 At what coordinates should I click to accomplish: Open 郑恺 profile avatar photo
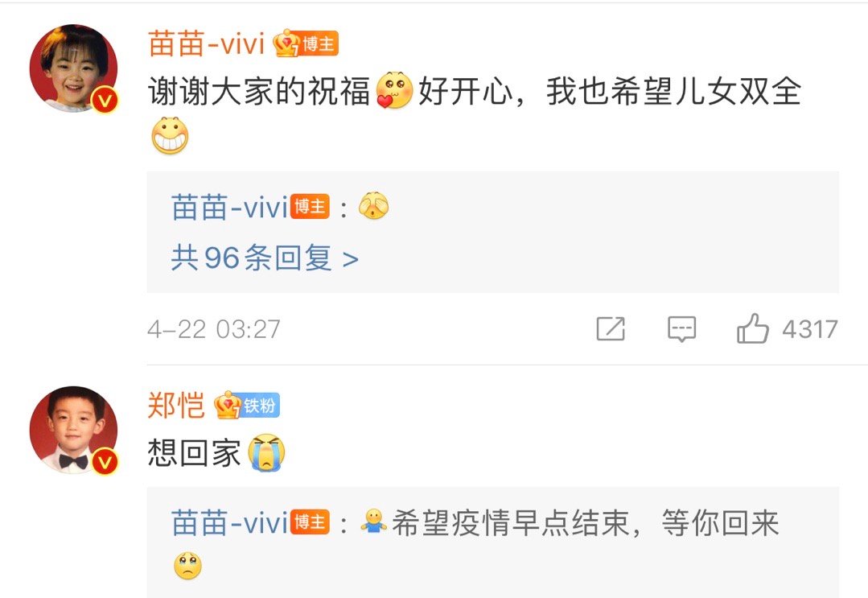point(73,431)
